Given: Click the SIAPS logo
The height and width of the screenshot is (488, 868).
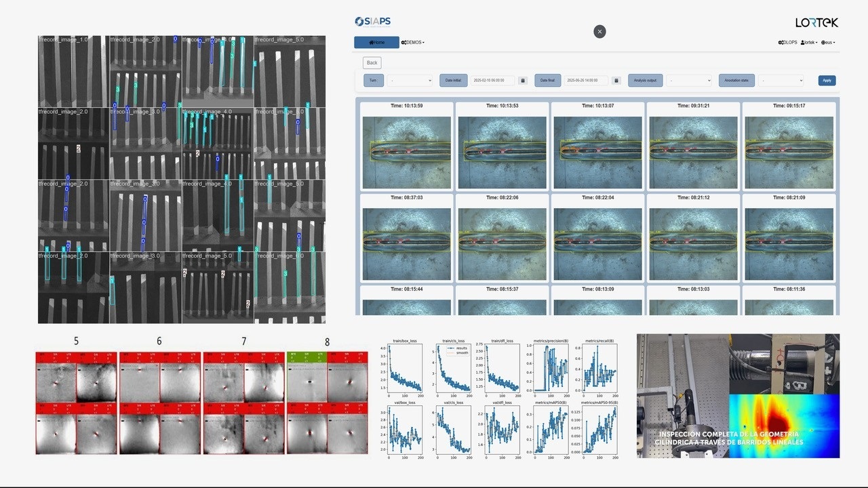Looking at the screenshot, I should pos(372,22).
